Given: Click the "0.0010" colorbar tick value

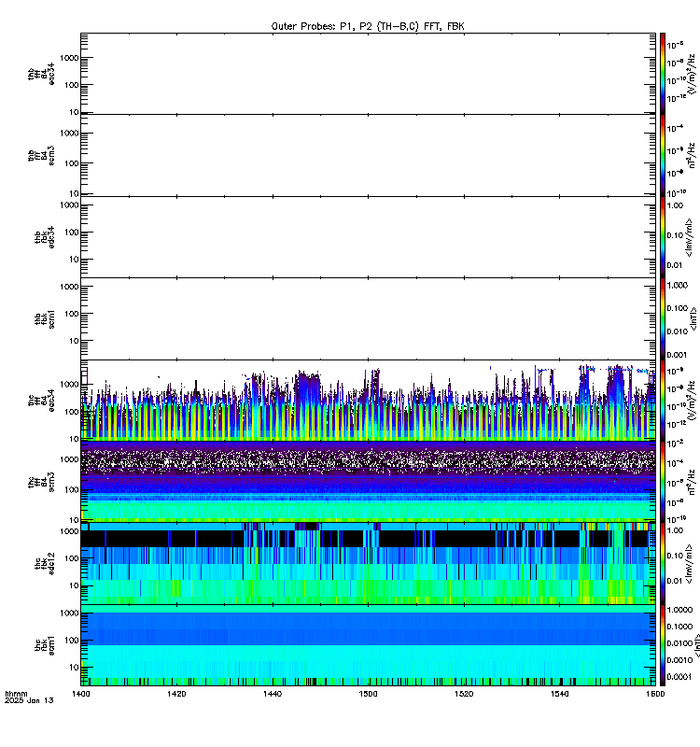Looking at the screenshot, I should click(679, 660).
